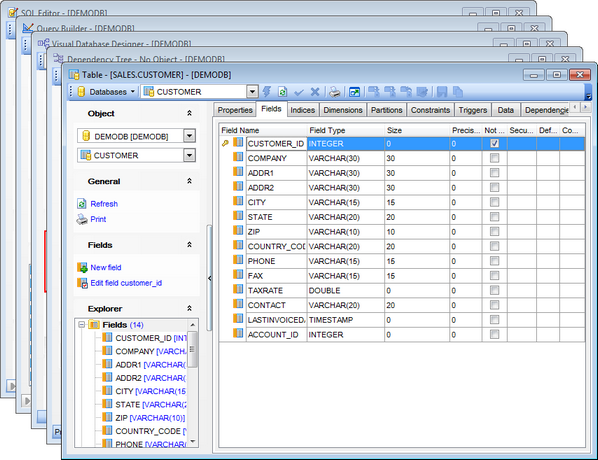This screenshot has width=598, height=460.
Task: Select ZIP [VARCHAR(10)] in Explorer tree
Action: click(150, 418)
